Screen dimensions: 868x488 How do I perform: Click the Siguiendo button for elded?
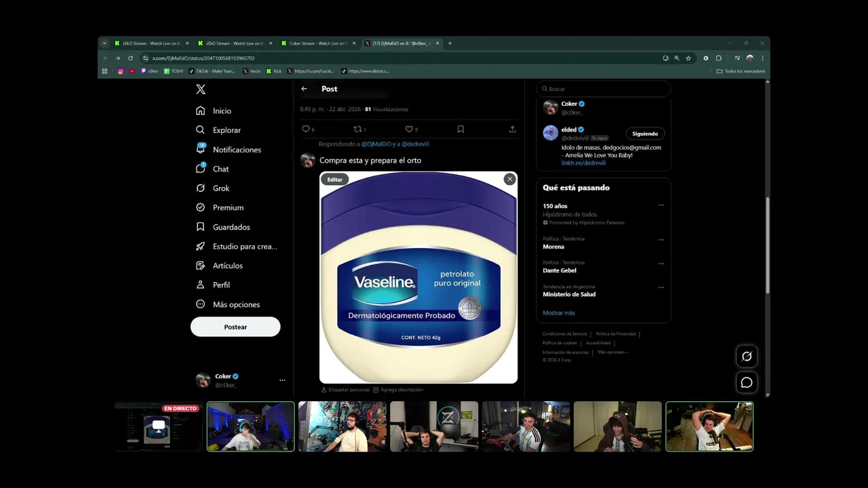pos(645,134)
